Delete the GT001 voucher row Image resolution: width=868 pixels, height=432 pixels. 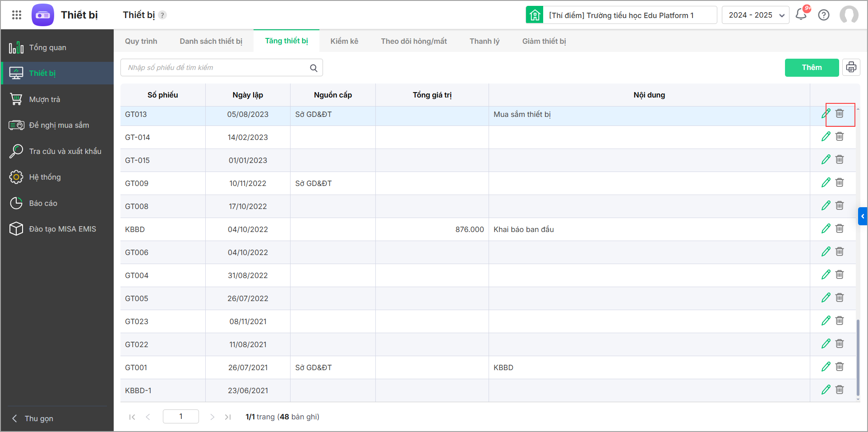pos(839,367)
